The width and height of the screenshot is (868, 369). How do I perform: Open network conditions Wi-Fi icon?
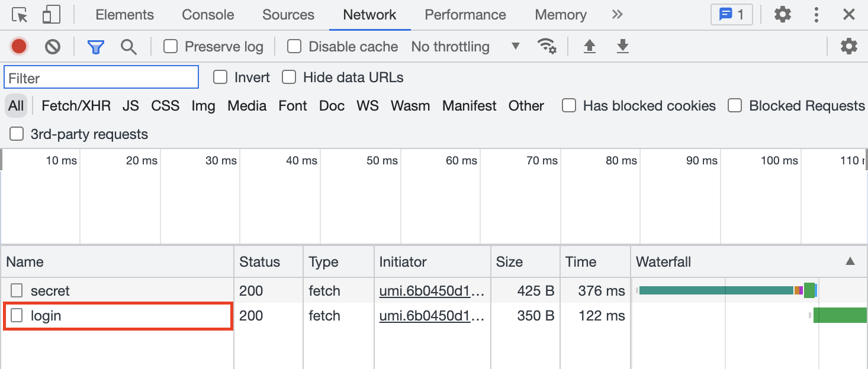[x=546, y=46]
